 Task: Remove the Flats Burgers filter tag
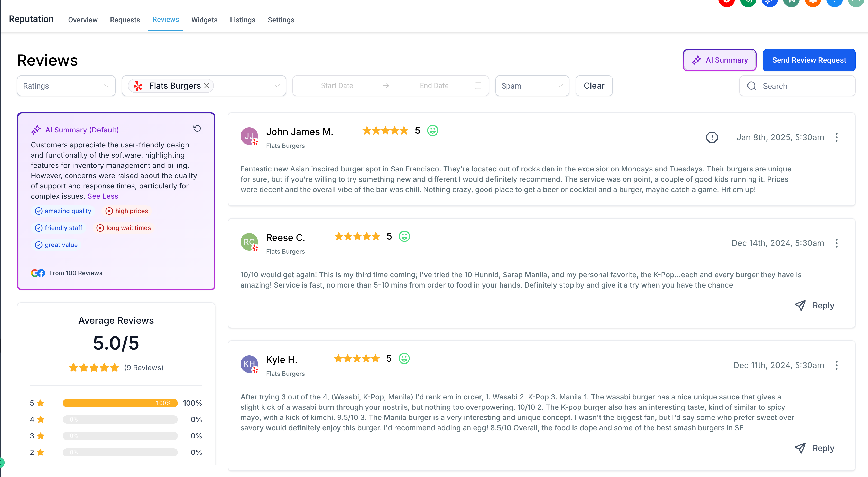207,86
